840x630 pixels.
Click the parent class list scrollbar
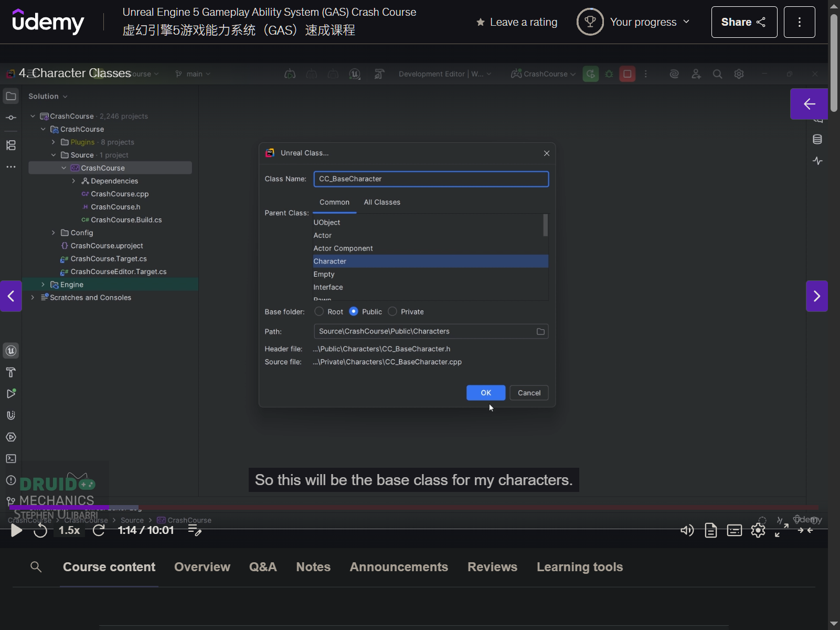(546, 225)
